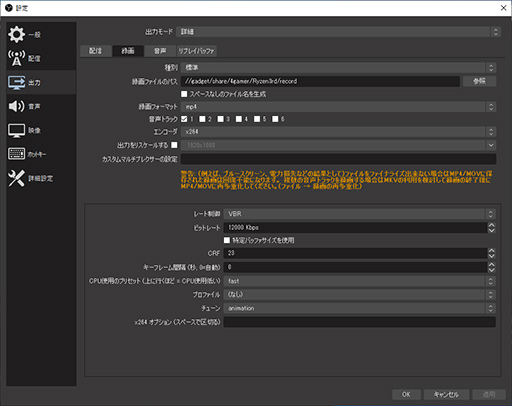This screenshot has height=406, width=512.
Task: Click the OBS logo in title bar
Action: (9, 8)
